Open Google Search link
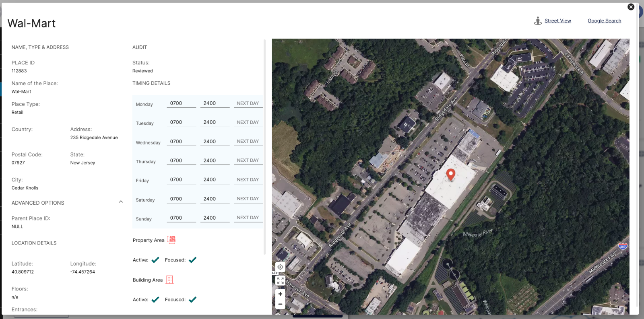 point(604,21)
